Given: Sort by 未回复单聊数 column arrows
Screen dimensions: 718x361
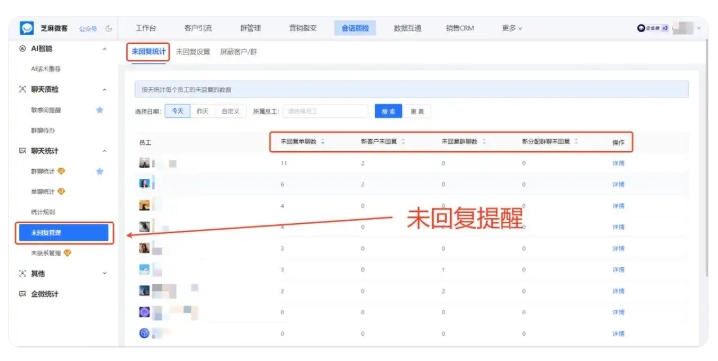Looking at the screenshot, I should point(323,142).
